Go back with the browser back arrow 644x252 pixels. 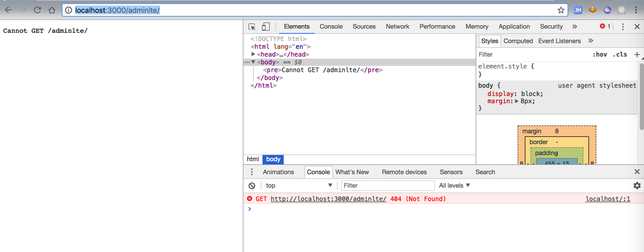point(8,10)
